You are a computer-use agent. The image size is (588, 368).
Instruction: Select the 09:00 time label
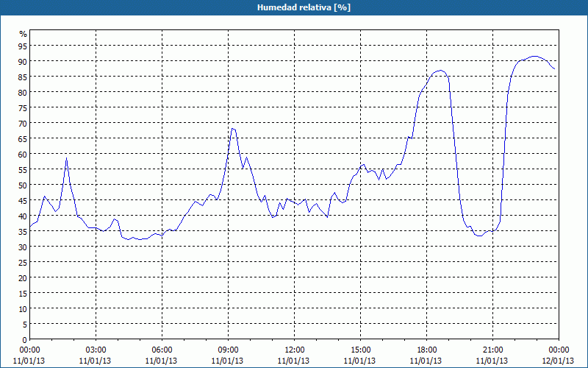228,350
